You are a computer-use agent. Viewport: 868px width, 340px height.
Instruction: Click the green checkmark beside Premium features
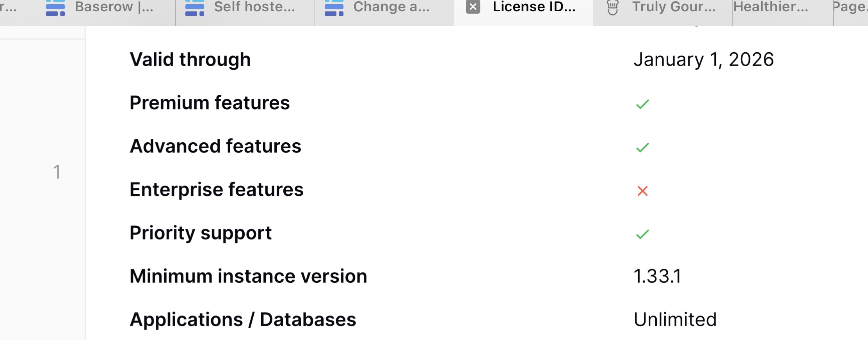[642, 104]
